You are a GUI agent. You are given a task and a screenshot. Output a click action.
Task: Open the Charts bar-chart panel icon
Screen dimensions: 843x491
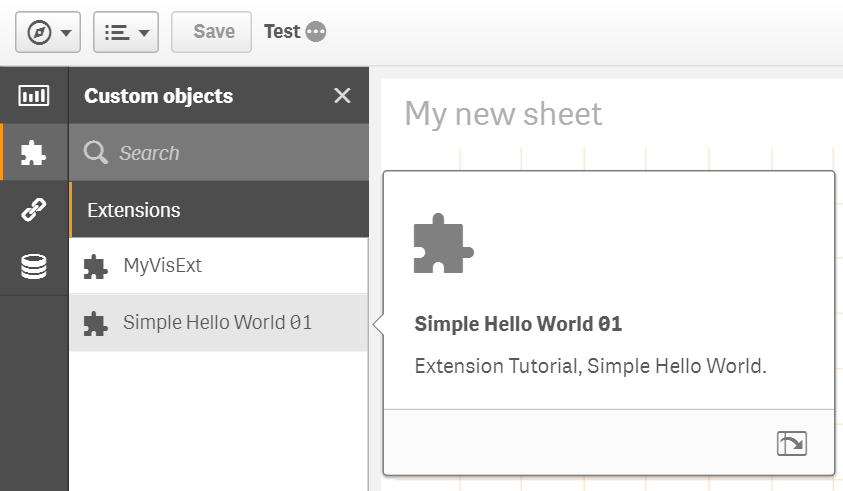point(34,96)
